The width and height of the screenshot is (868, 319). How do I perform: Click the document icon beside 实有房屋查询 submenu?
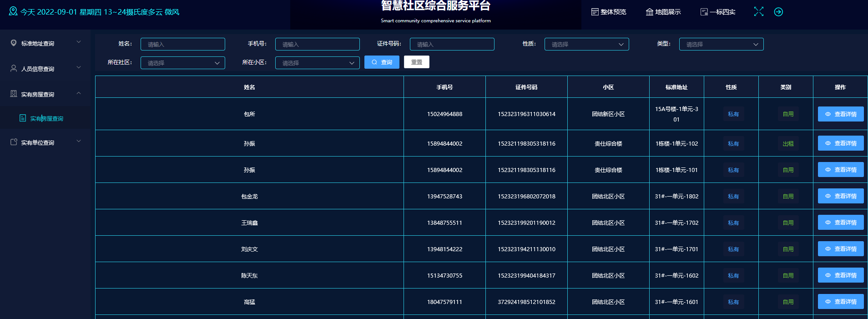(x=23, y=118)
